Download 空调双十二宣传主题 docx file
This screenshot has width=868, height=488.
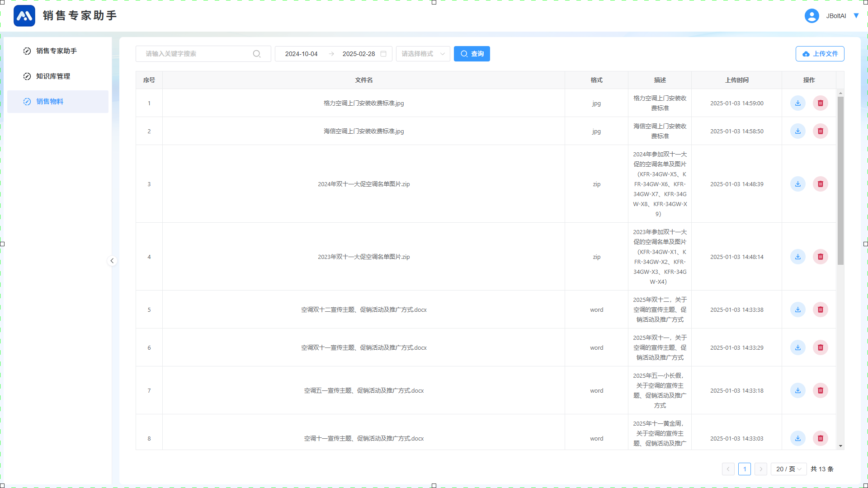(798, 310)
